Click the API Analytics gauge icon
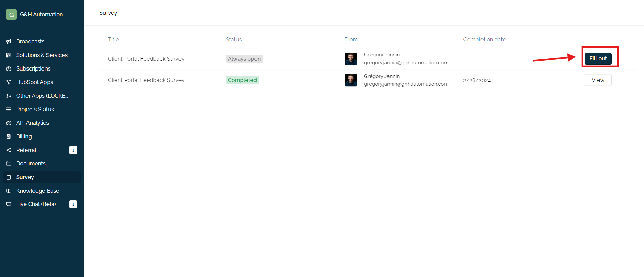 tap(9, 123)
